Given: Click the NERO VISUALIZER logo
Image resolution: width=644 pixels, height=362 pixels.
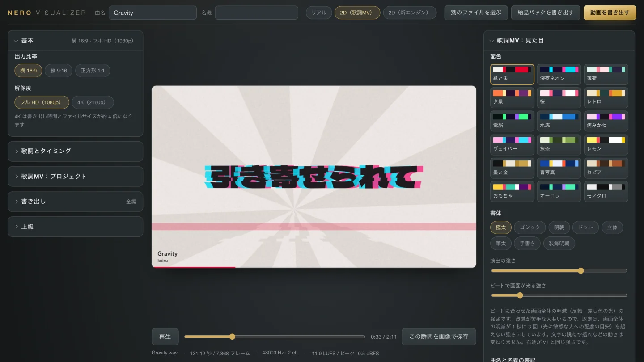Looking at the screenshot, I should point(47,13).
